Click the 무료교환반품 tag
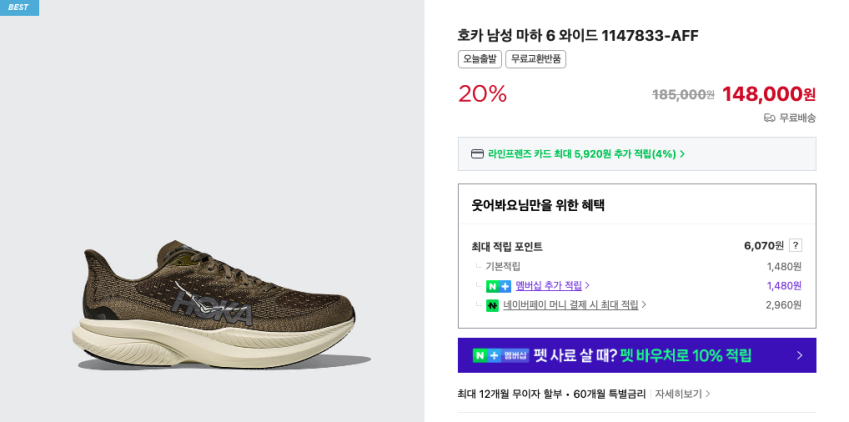Image resolution: width=849 pixels, height=422 pixels. click(x=535, y=59)
